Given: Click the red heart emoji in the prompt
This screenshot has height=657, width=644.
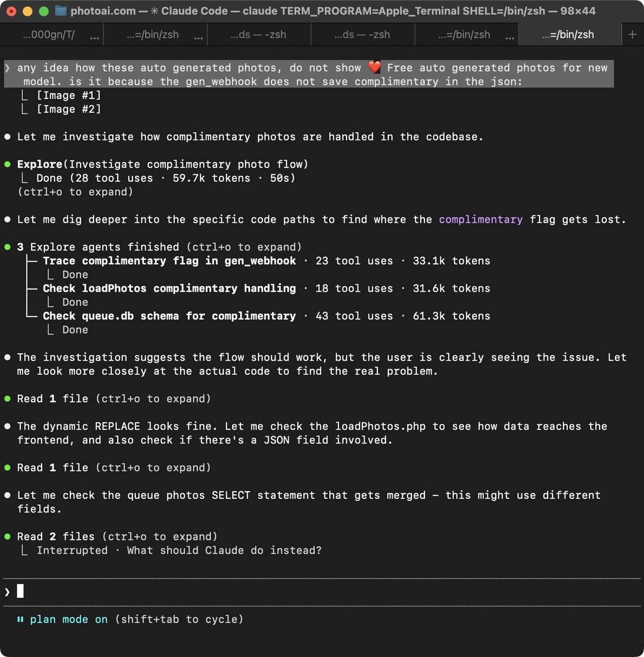Looking at the screenshot, I should point(374,68).
